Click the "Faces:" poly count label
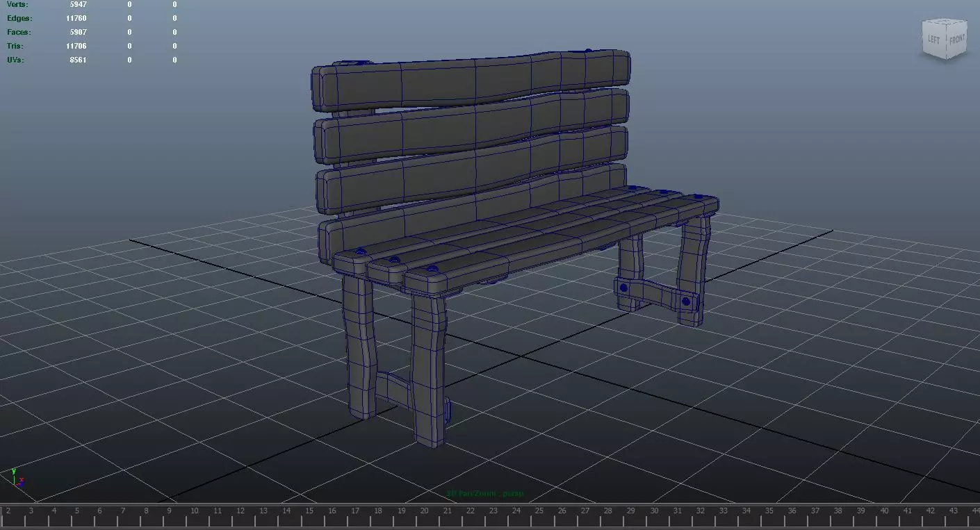 coord(19,32)
